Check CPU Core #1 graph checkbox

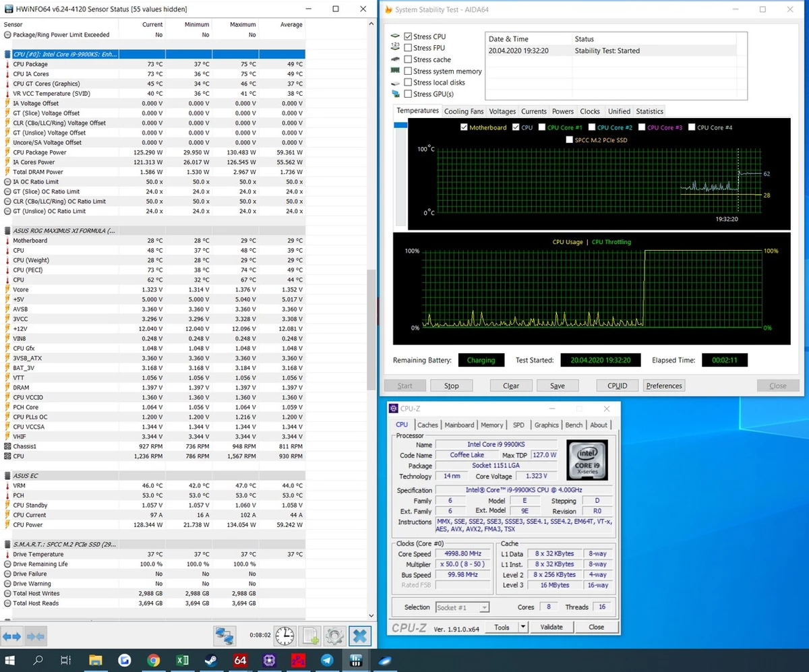click(542, 127)
